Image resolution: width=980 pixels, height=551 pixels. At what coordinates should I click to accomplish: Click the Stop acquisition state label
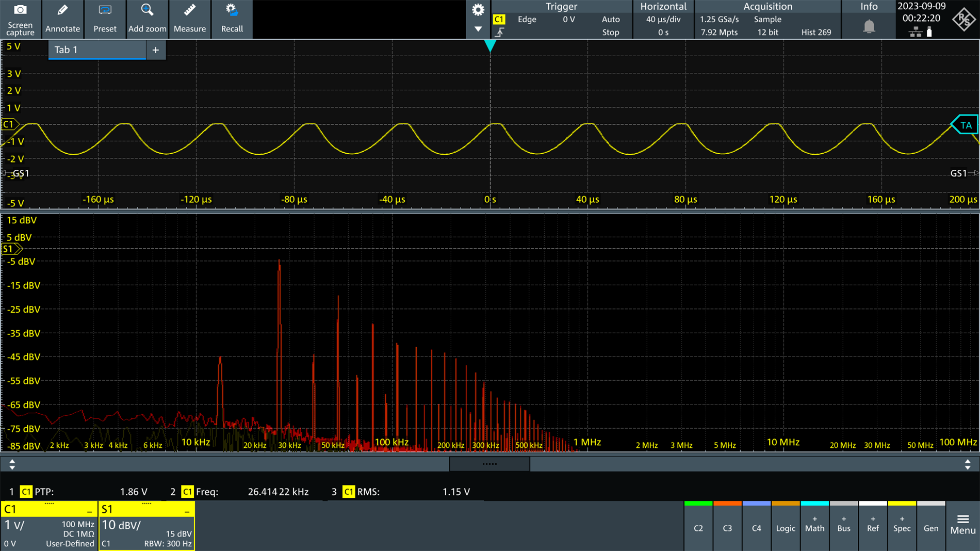[611, 32]
